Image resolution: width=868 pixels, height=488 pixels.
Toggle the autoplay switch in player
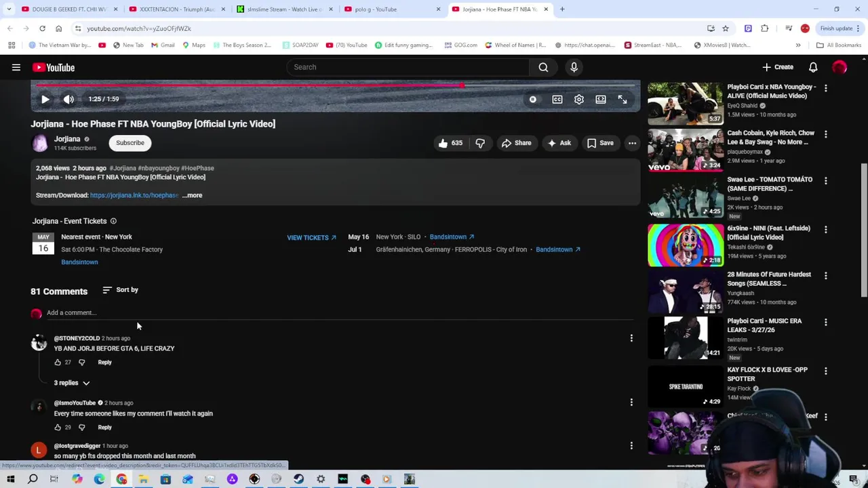click(x=533, y=100)
